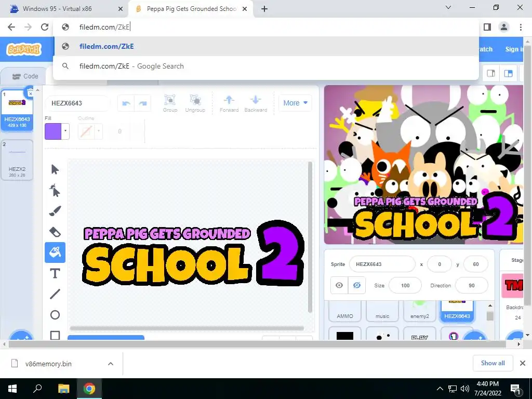Dismiss the downloads bar
This screenshot has height=399, width=532.
[523, 363]
